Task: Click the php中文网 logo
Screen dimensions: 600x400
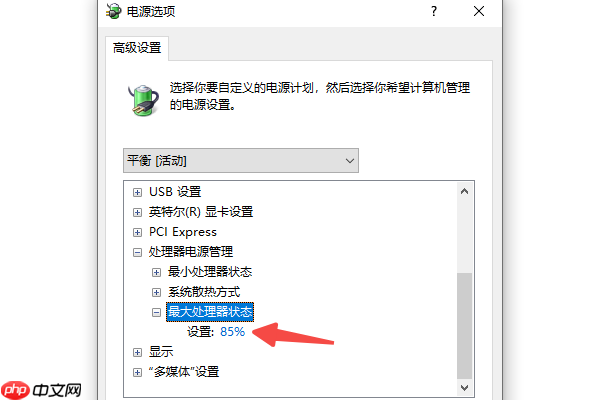Action: pos(41,390)
